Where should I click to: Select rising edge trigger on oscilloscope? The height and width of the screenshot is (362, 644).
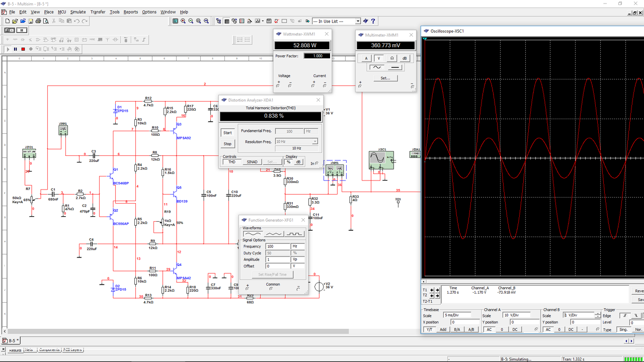(625, 315)
